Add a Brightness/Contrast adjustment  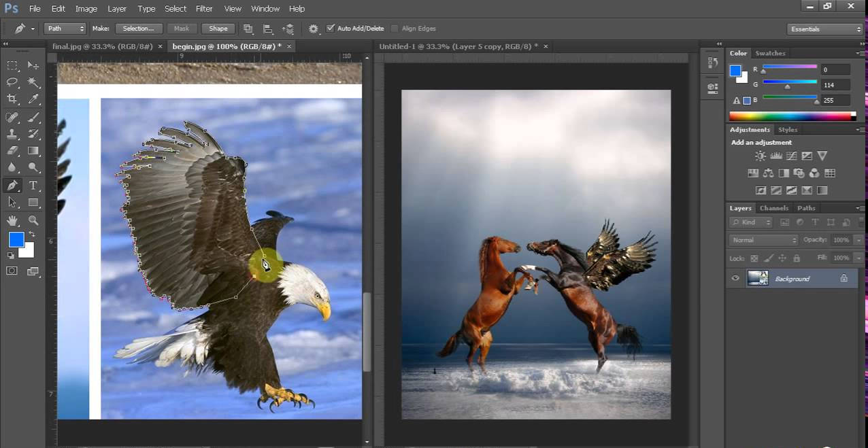point(760,156)
